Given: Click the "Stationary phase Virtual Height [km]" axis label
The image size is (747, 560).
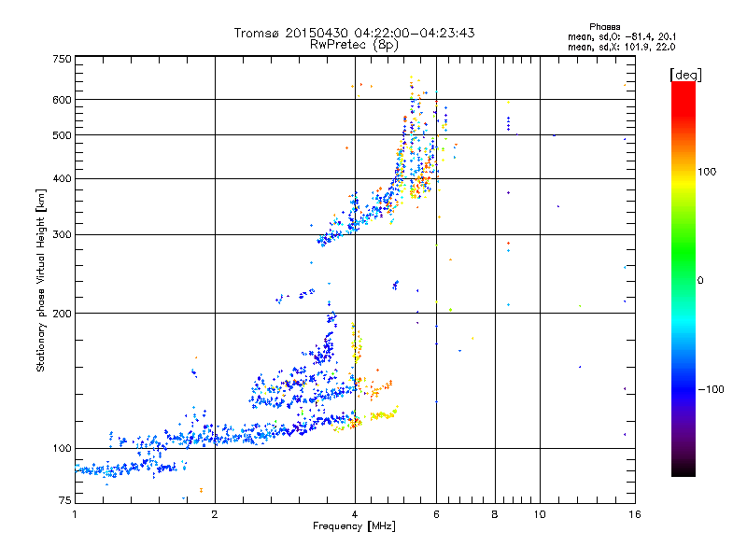Looking at the screenshot, I should 41,281.
